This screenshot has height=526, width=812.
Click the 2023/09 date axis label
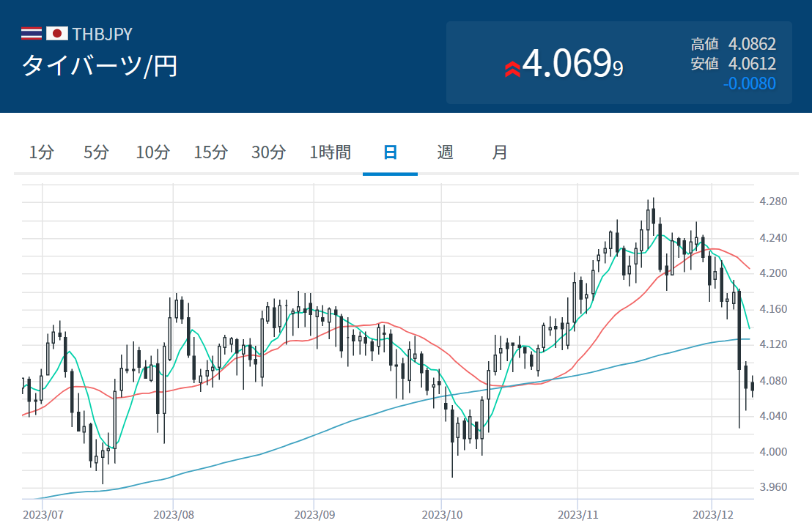314,514
